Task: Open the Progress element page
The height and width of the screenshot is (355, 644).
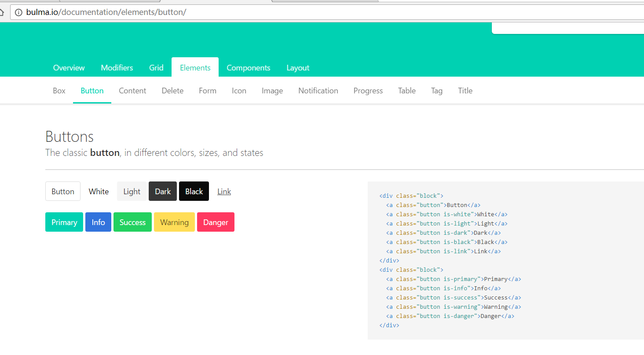Action: pyautogui.click(x=368, y=91)
